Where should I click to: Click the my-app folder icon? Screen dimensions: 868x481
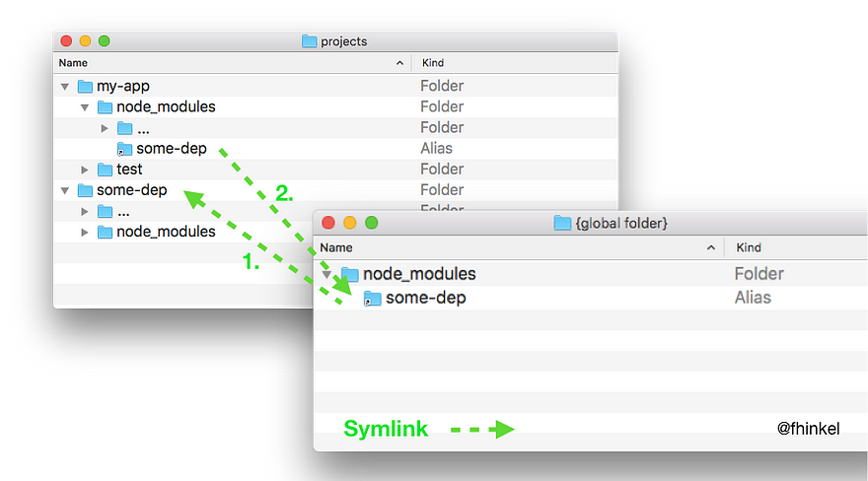tap(85, 87)
